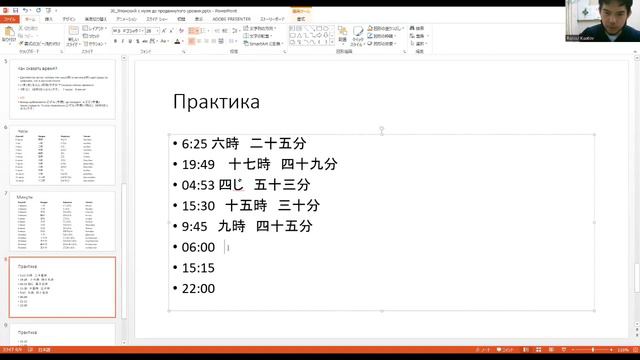Image resolution: width=640 pixels, height=360 pixels.
Task: Justify the paragraph text
Action: click(x=214, y=41)
